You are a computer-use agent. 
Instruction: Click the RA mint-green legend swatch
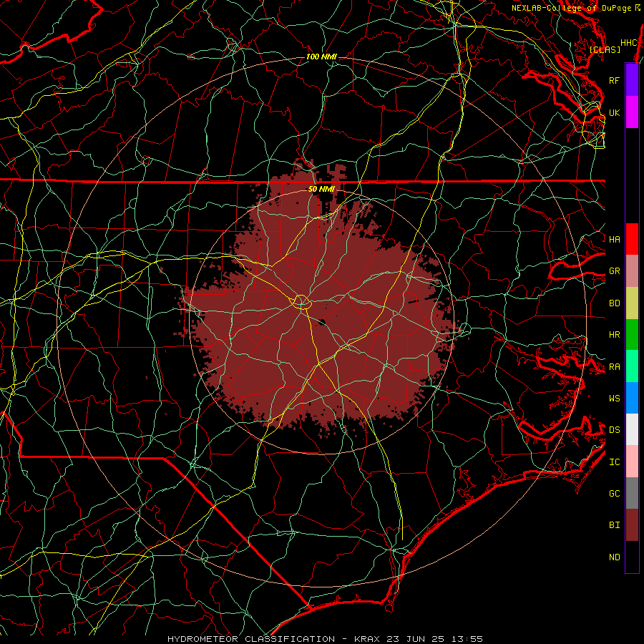point(632,366)
